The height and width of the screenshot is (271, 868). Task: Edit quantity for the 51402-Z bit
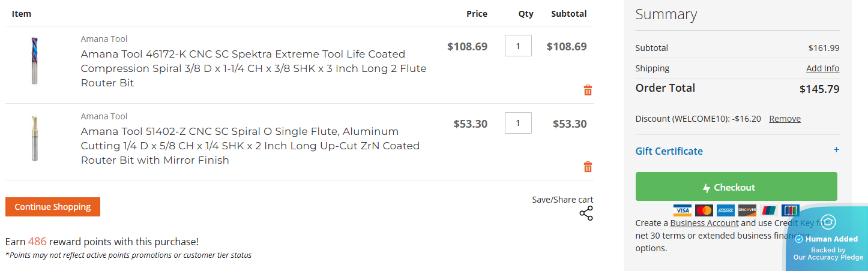(518, 124)
